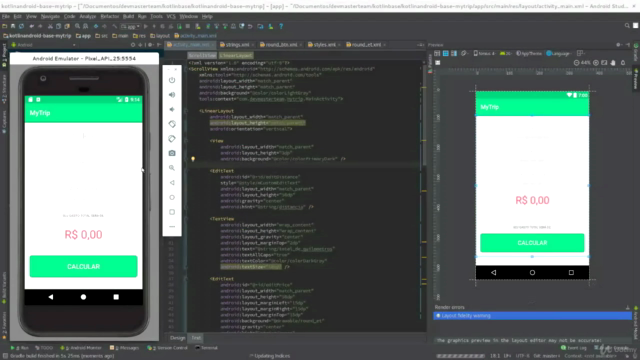Open the Nexus 4 device dropdown in preview
This screenshot has width=640, height=360.
point(484,53)
